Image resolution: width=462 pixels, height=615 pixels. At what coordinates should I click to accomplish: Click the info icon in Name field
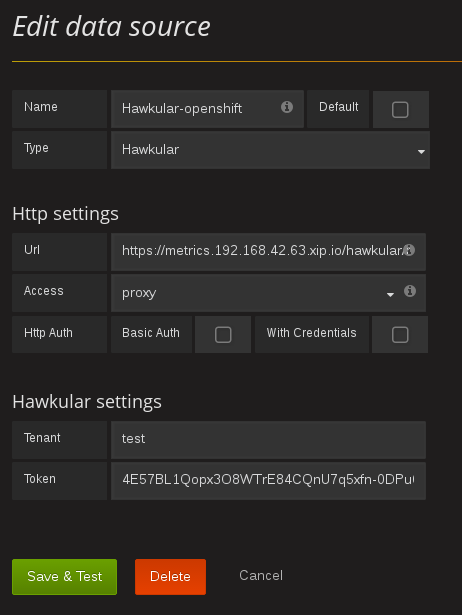pos(287,107)
